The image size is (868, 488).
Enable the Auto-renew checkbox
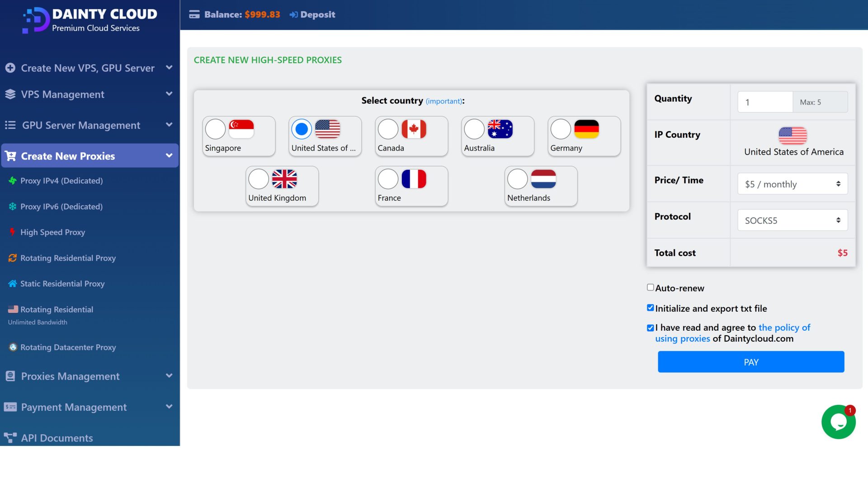tap(651, 287)
